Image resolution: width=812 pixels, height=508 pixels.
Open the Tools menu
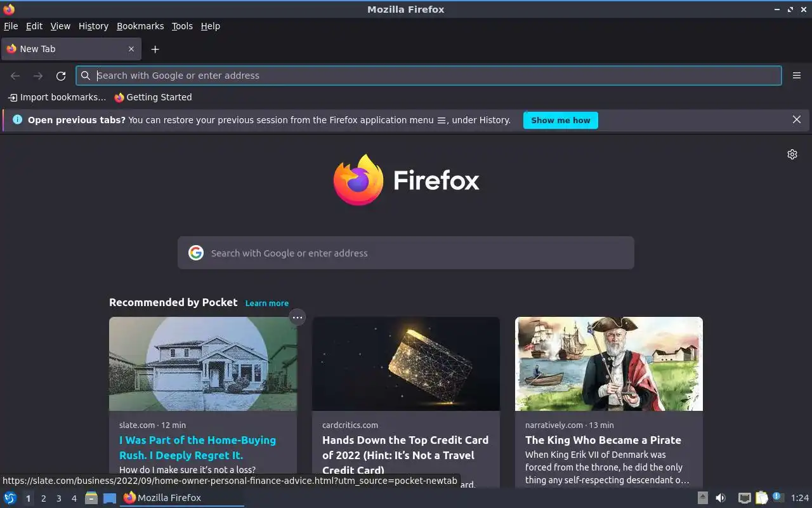(182, 26)
